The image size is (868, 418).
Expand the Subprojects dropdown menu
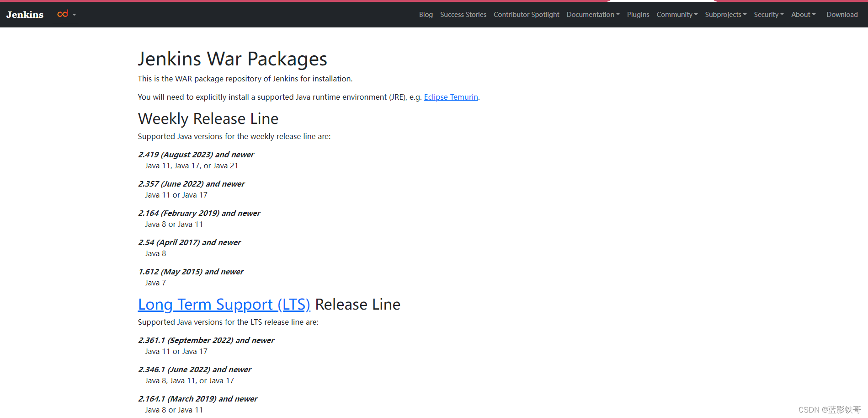click(x=725, y=15)
